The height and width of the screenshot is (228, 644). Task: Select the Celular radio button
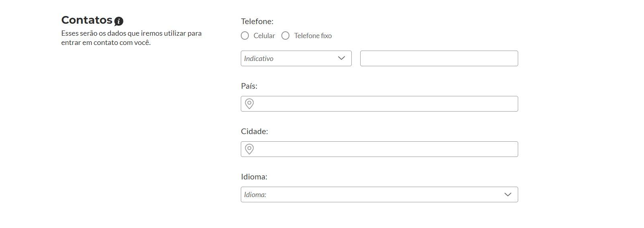[245, 36]
